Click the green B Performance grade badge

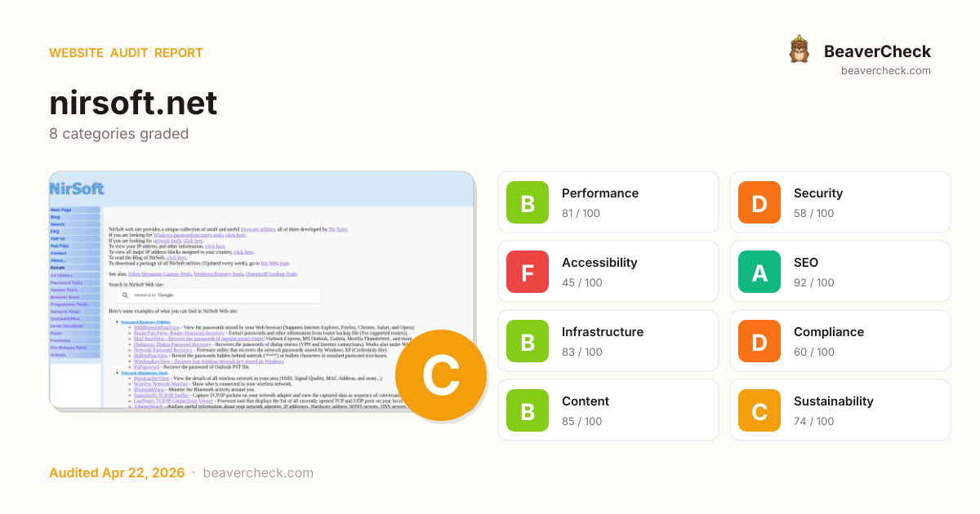coord(528,202)
